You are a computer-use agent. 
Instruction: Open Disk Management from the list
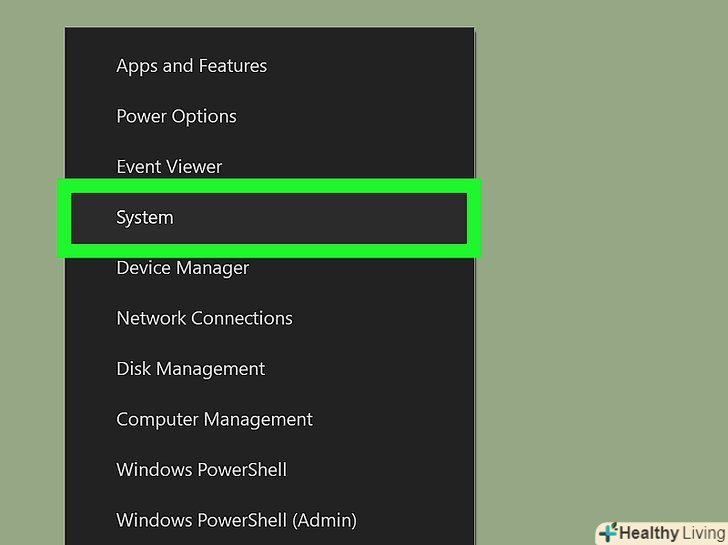[x=190, y=369]
